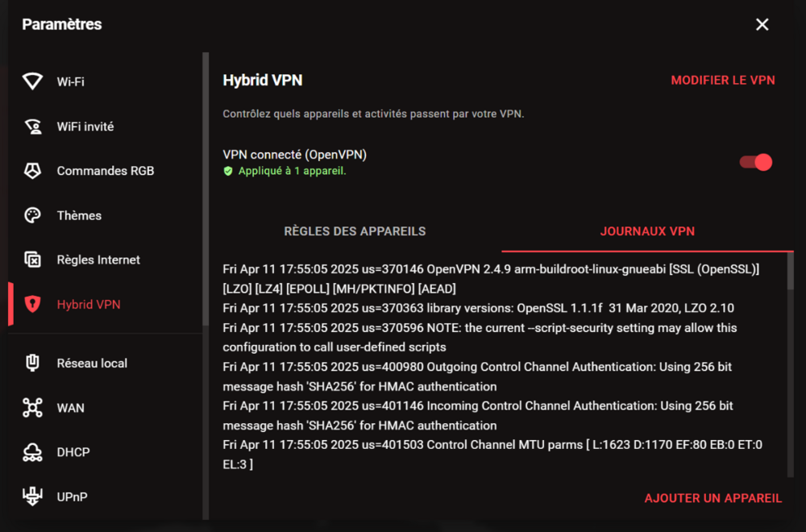Open the Règles Internet icon
Viewport: 806px width, 532px height.
coord(32,260)
